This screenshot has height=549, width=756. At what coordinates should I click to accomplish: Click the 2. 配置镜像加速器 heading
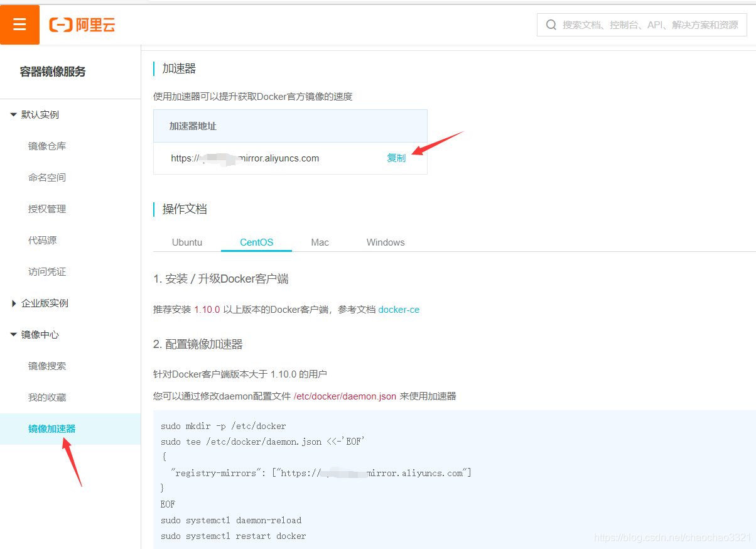pyautogui.click(x=198, y=344)
